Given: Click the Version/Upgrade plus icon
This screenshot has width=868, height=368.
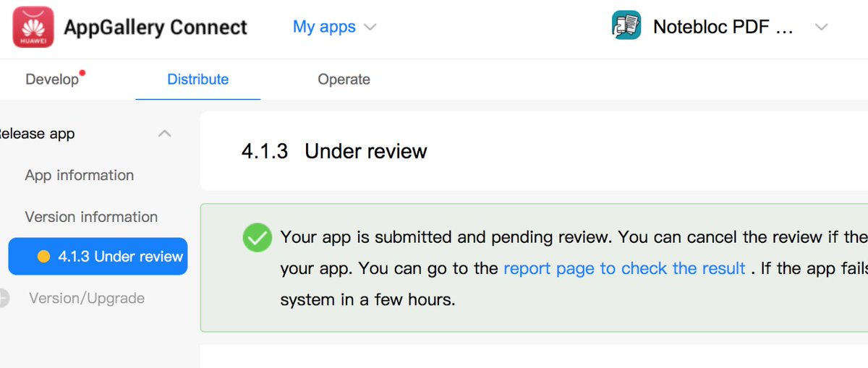Looking at the screenshot, I should click(x=4, y=298).
